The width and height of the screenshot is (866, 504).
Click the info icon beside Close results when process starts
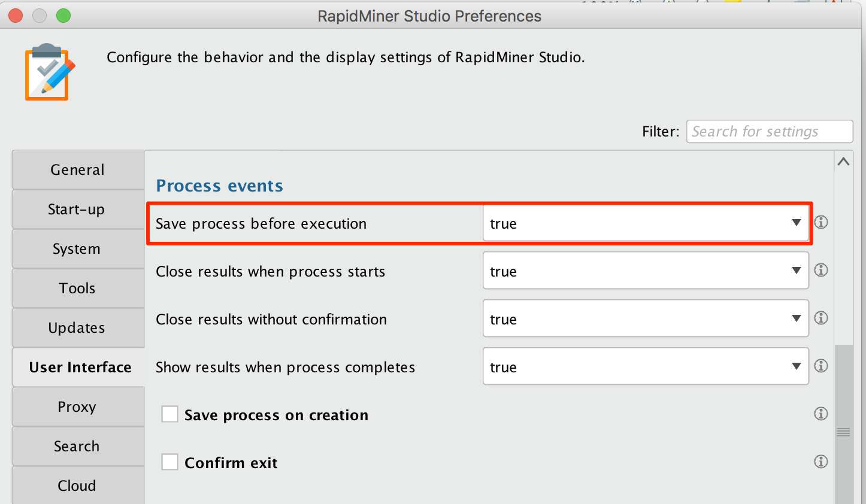coord(820,270)
